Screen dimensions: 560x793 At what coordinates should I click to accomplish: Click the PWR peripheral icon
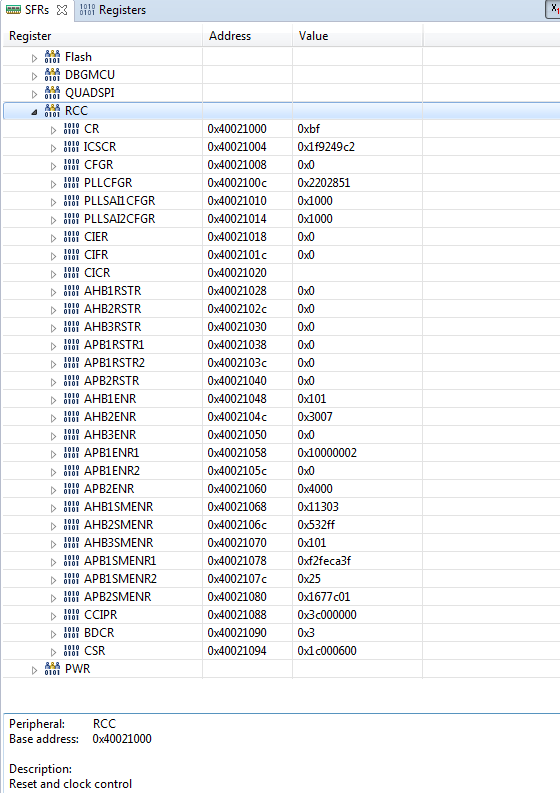[x=52, y=669]
